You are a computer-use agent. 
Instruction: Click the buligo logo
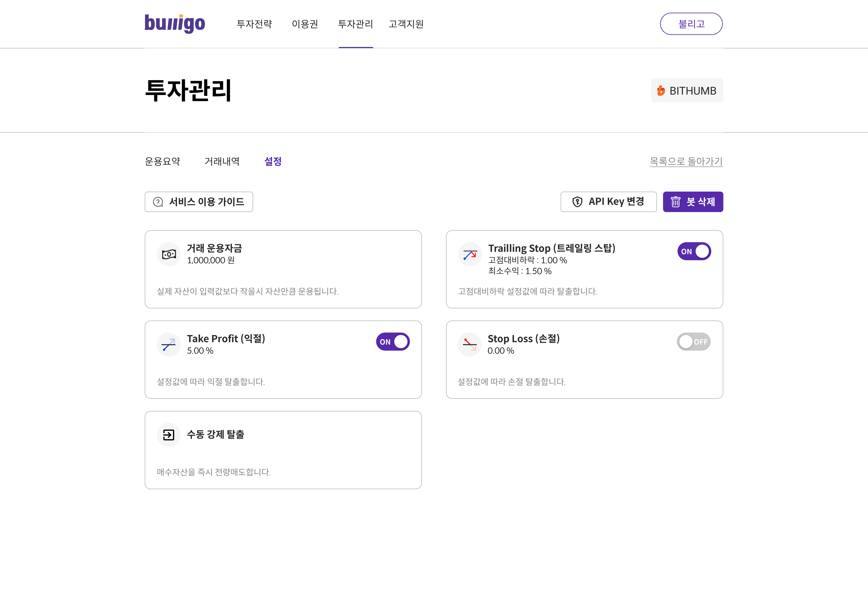[x=175, y=24]
